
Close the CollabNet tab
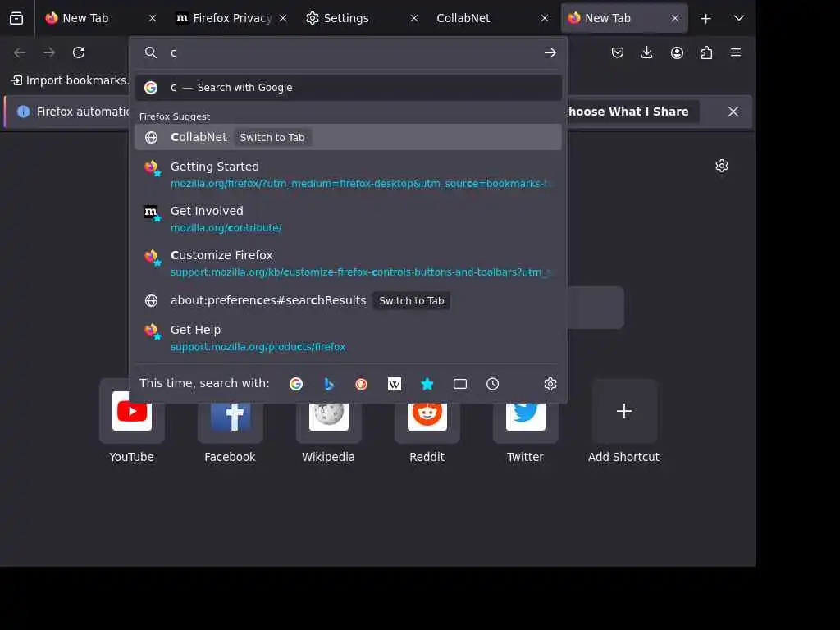coord(545,18)
